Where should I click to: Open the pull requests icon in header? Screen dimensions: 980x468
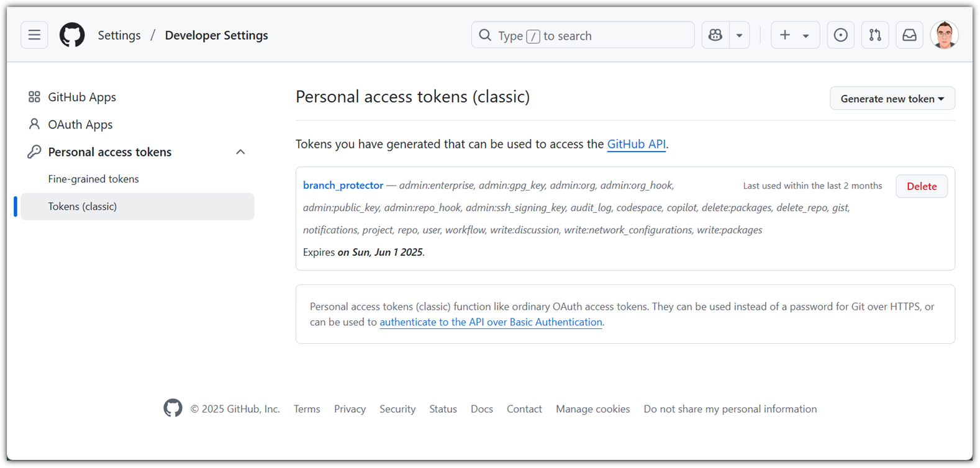coord(875,35)
